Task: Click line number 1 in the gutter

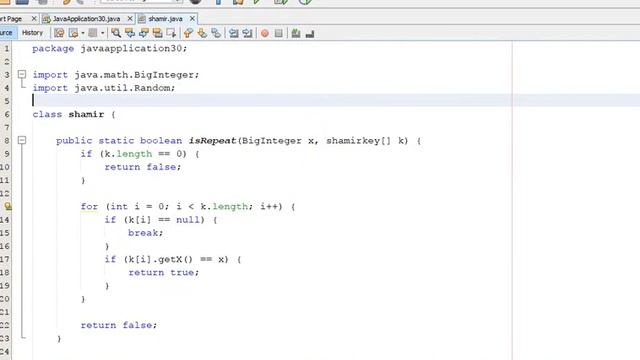Action: (x=6, y=49)
